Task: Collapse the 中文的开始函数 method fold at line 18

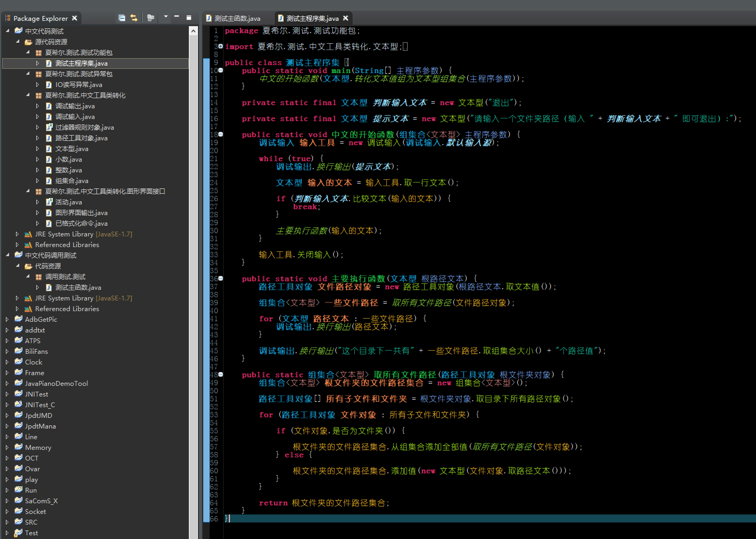Action: tap(221, 134)
